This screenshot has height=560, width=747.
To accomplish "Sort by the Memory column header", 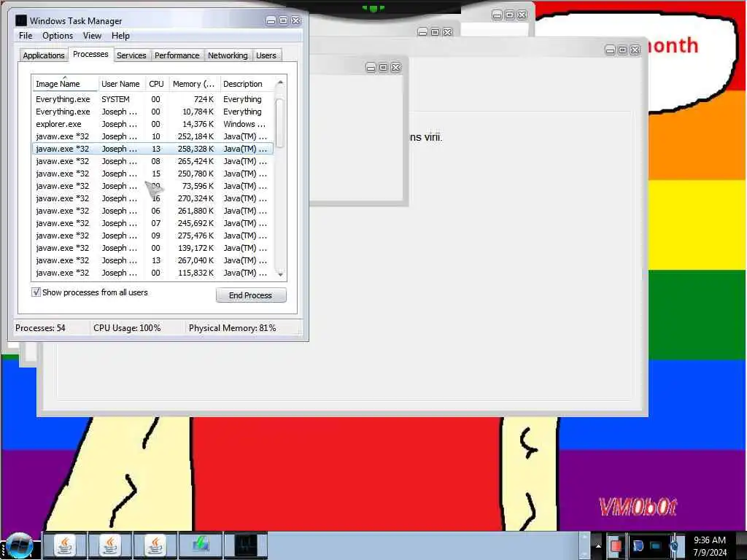I will click(194, 84).
